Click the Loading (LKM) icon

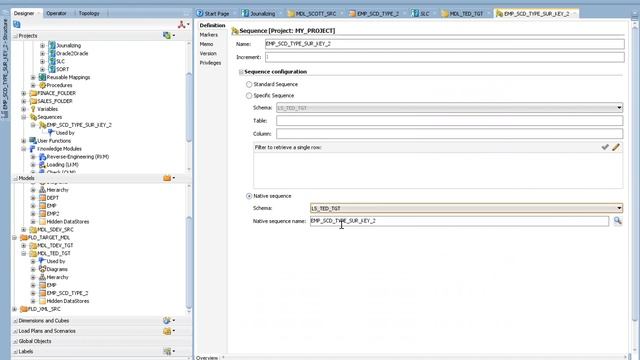[x=42, y=165]
